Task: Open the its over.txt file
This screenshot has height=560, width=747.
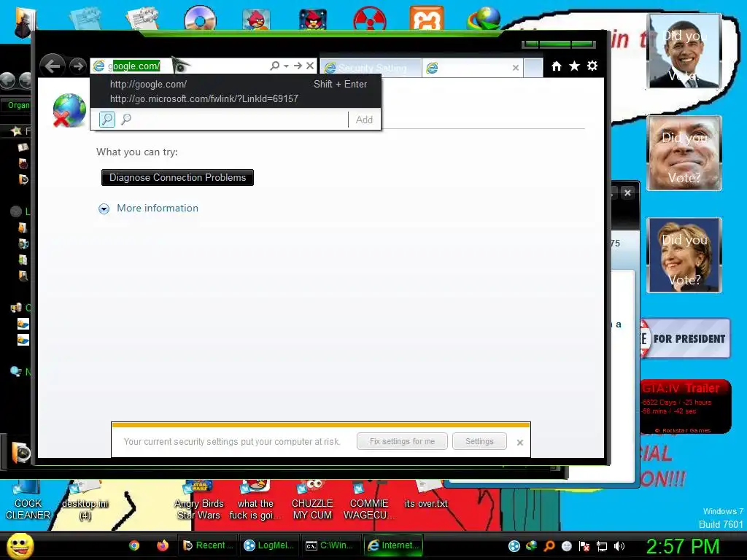Action: click(x=426, y=495)
